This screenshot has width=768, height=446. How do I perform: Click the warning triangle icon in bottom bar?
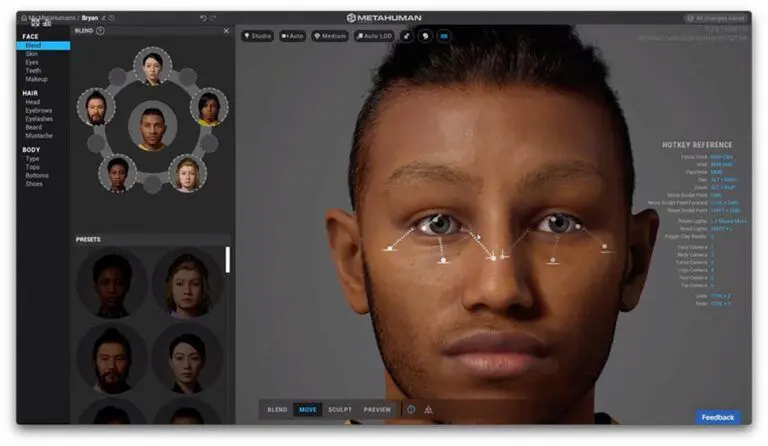click(x=428, y=409)
